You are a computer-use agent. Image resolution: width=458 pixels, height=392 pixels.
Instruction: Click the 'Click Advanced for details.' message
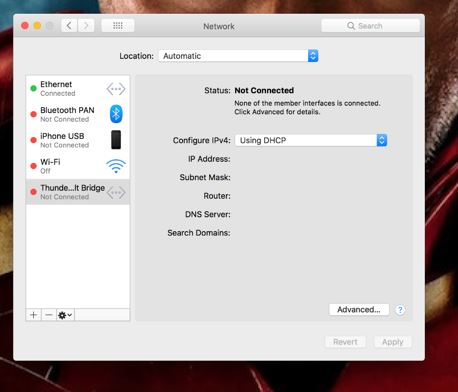click(277, 112)
